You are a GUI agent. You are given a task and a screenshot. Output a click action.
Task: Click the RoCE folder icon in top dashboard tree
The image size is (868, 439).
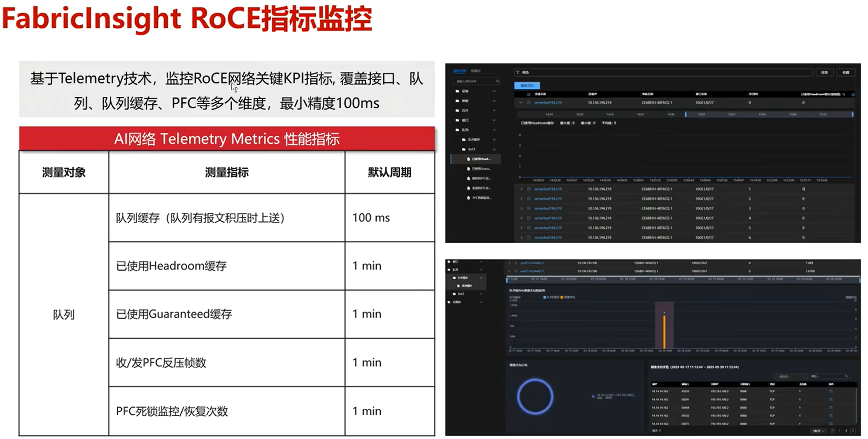tap(464, 149)
